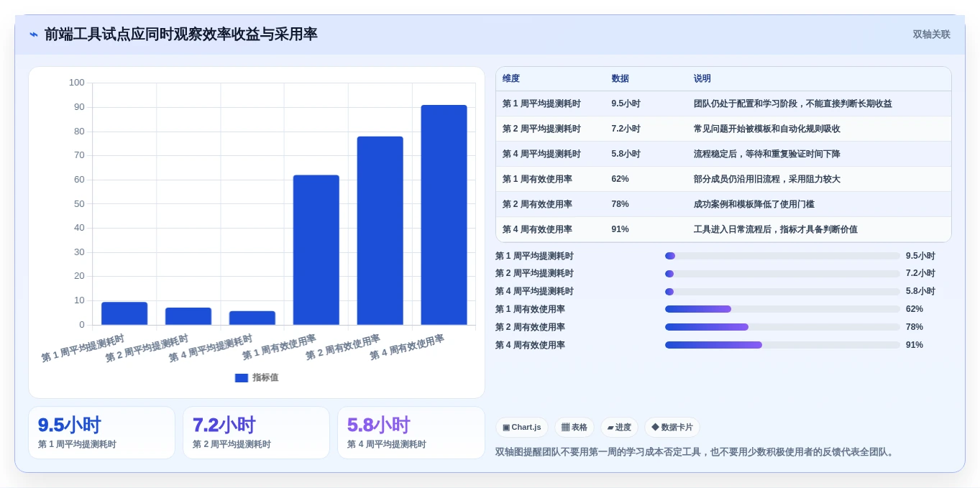This screenshot has width=980, height=488.
Task: Click table cell 62%
Action: pyautogui.click(x=620, y=179)
